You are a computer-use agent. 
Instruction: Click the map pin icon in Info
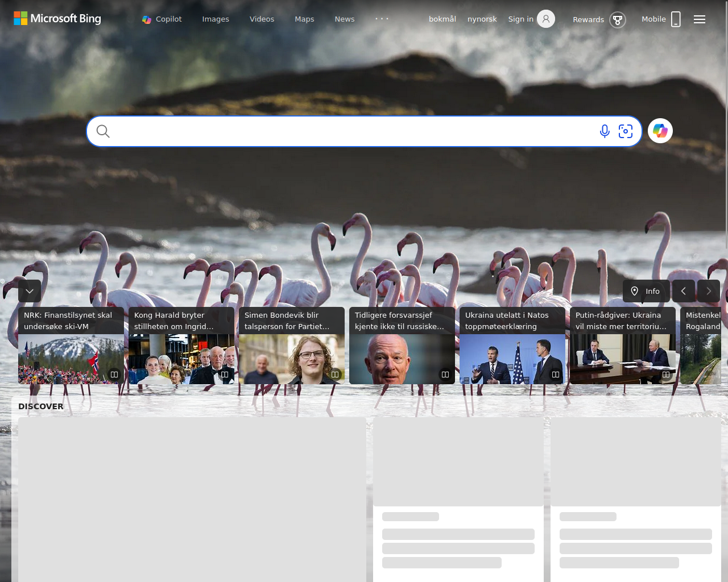635,291
